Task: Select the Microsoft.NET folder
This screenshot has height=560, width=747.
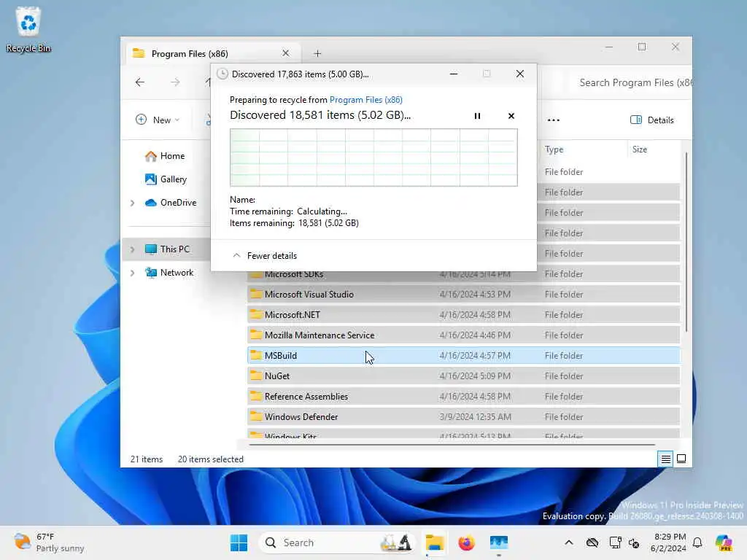Action: 463,315
